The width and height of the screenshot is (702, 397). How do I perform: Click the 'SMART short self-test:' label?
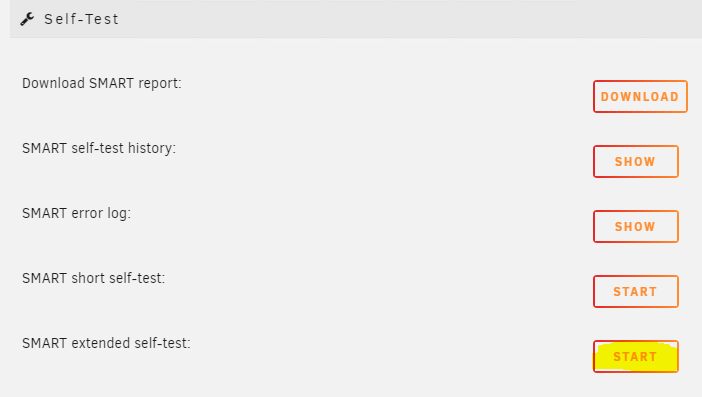tap(94, 278)
